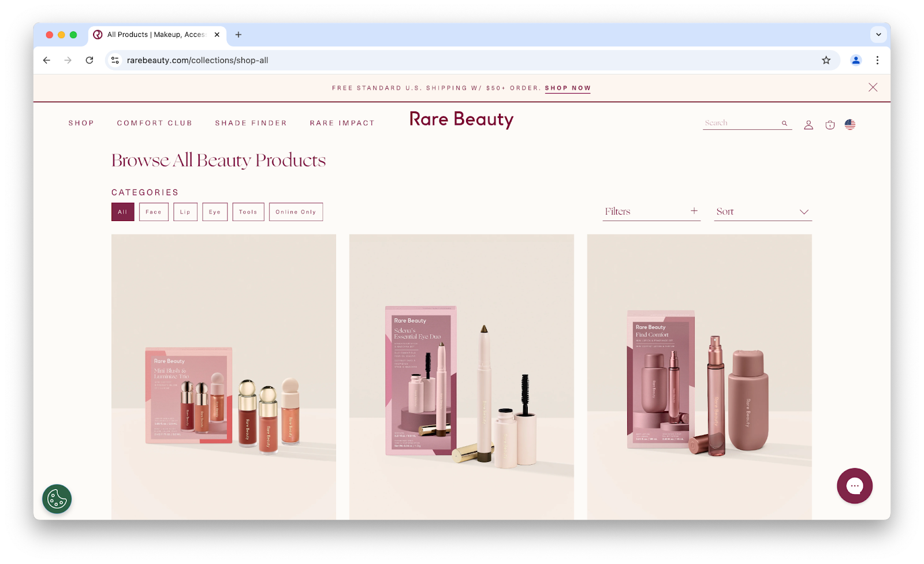Screen dimensions: 924x564
Task: Click the search magnifier icon
Action: pyautogui.click(x=784, y=123)
